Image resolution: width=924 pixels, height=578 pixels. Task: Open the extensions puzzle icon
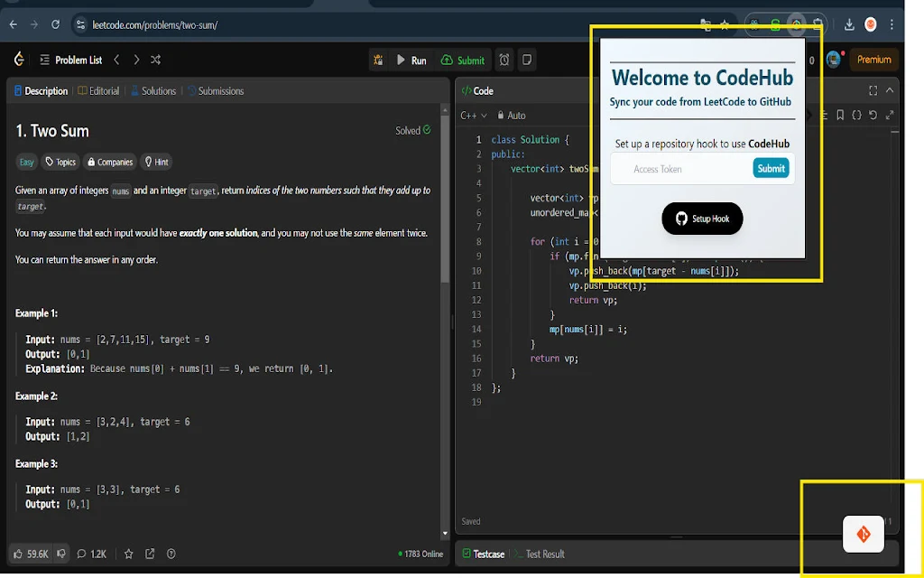(x=818, y=24)
